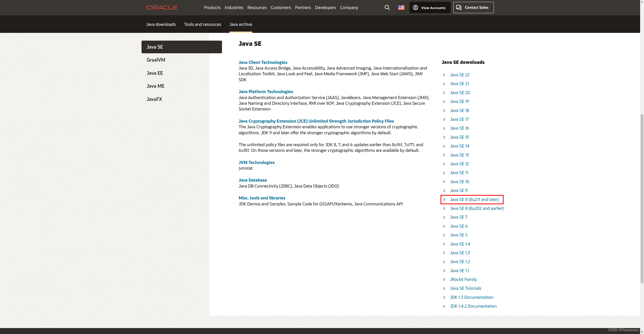Screen dimensions: 644x334
Task: Click the View Accounts user icon
Action: (x=416, y=8)
